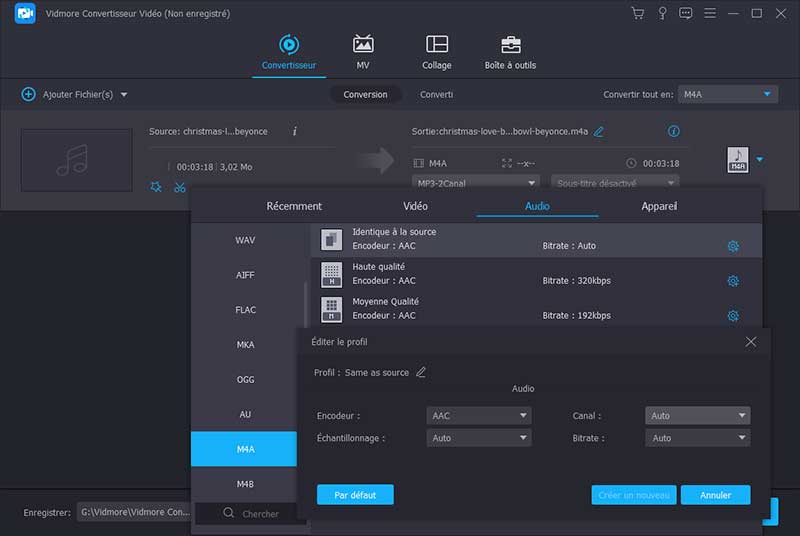The image size is (800, 536).
Task: Click the Créer un nouveau button
Action: coord(634,495)
